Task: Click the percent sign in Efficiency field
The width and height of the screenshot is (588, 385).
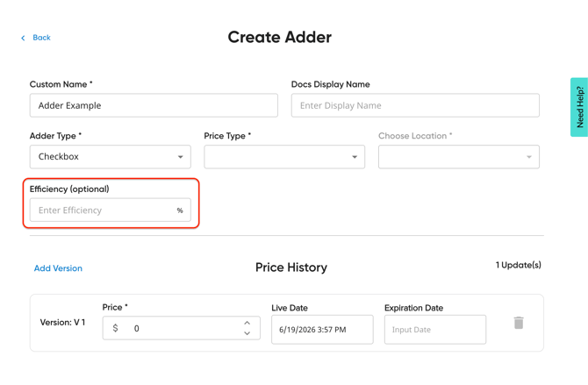Action: [x=180, y=210]
